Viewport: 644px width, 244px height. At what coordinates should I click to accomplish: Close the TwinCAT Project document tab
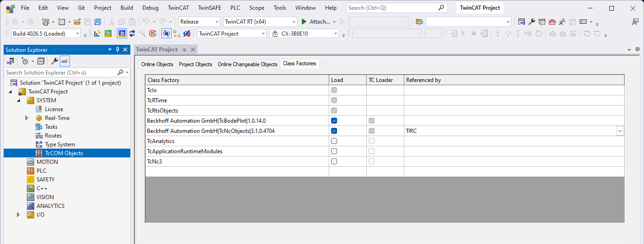coord(193,50)
